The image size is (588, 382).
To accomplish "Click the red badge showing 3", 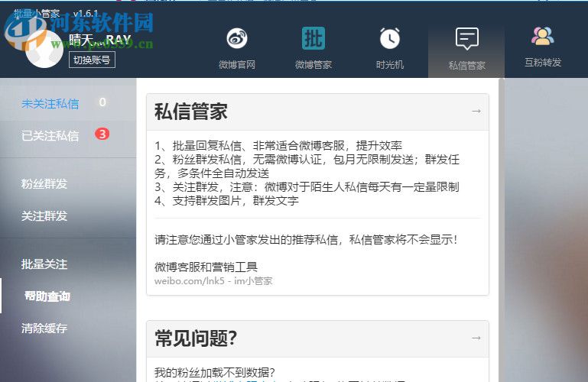I will (102, 134).
